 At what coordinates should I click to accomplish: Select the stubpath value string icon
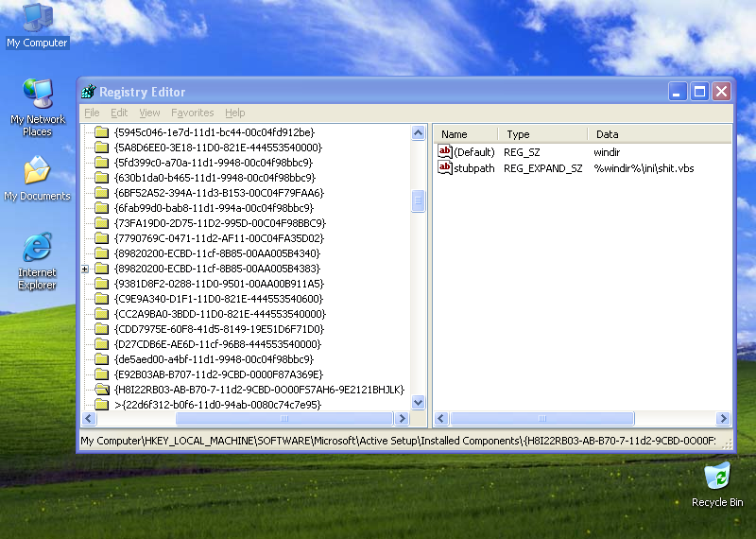pyautogui.click(x=445, y=168)
